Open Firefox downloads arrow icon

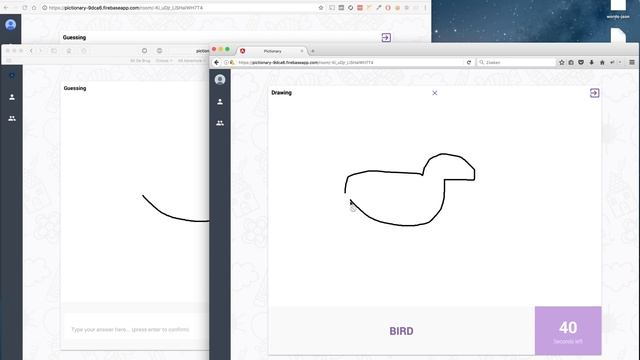pos(591,62)
